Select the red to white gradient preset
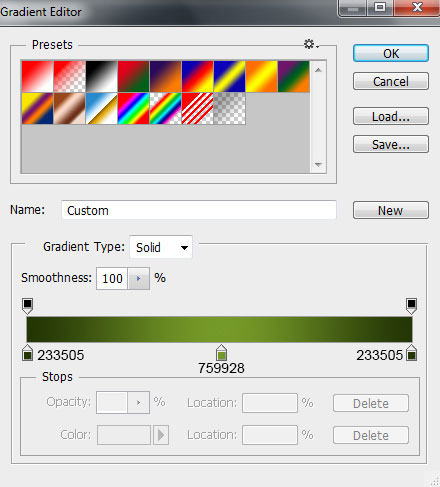The image size is (440, 487). click(x=37, y=76)
